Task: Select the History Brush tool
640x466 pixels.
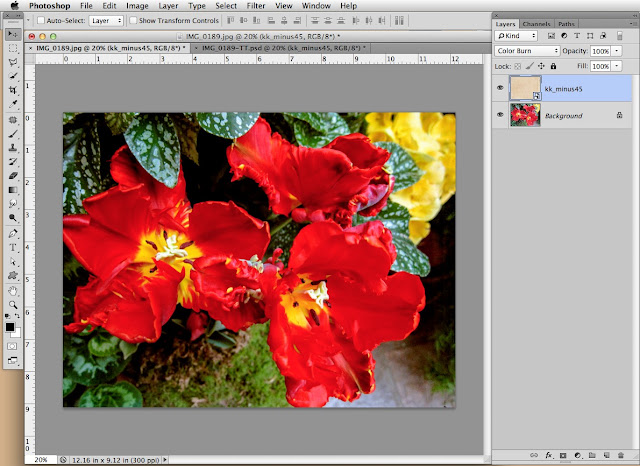Action: (13, 162)
